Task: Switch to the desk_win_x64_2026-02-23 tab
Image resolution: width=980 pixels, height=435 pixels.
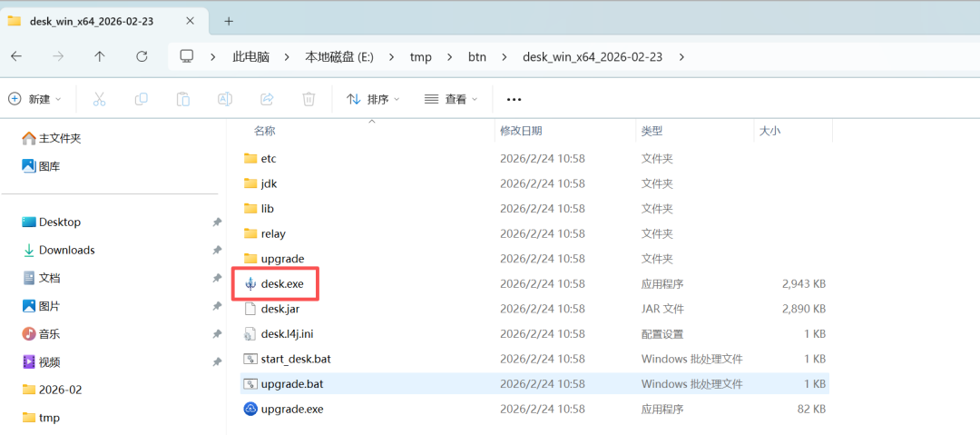Action: coord(104,21)
